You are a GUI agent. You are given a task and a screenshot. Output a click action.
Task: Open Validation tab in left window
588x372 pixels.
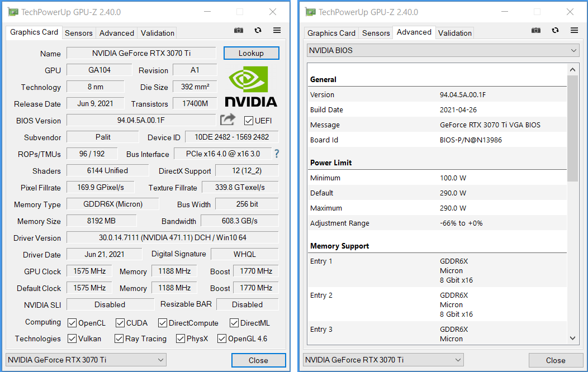[158, 33]
